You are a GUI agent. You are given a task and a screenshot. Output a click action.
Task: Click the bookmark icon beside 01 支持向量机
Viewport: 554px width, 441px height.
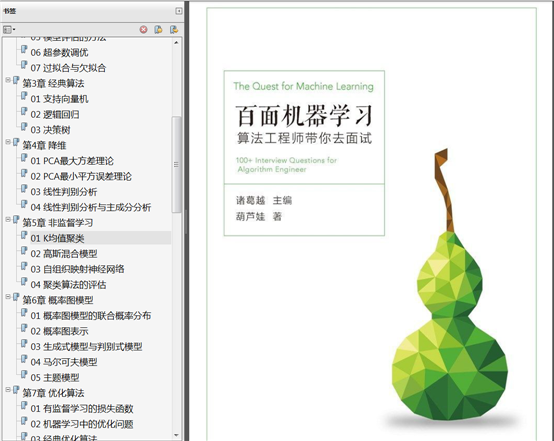pos(24,96)
